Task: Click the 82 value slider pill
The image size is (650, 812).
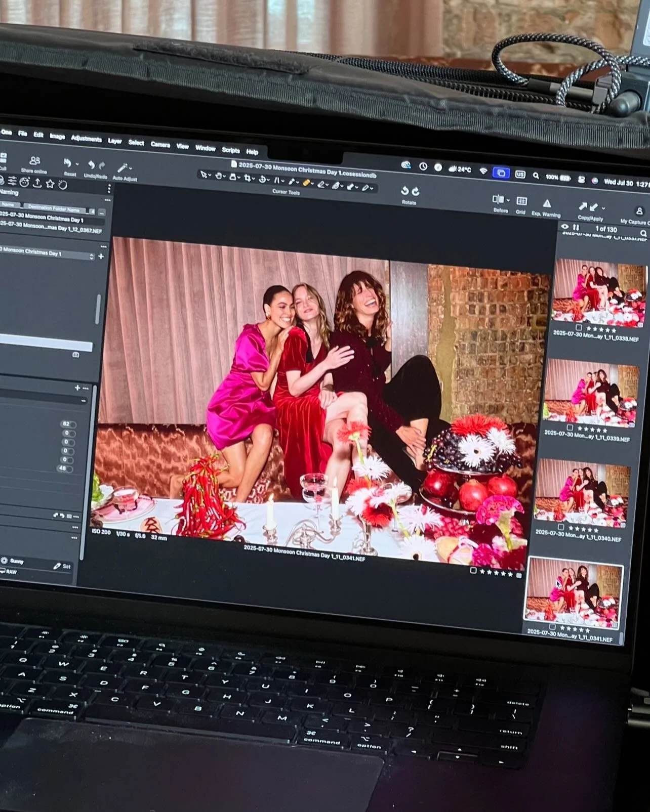Action: click(x=67, y=424)
